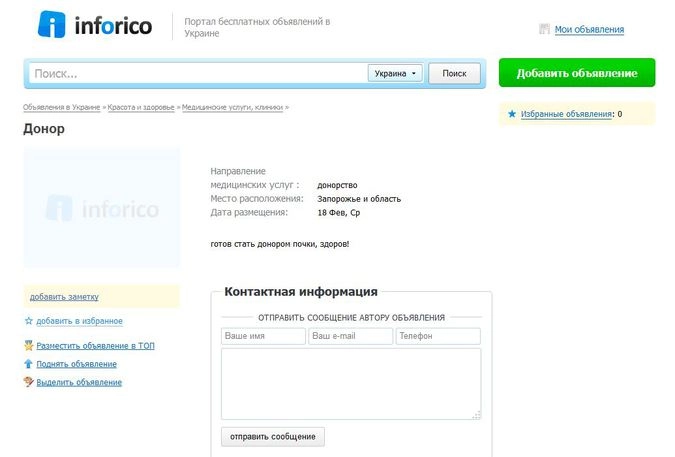Click the Inforico logo icon
Viewport: 675px width, 457px height.
tap(52, 25)
